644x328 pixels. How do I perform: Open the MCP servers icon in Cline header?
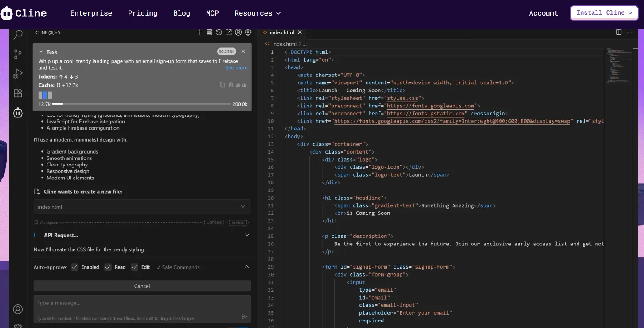tap(209, 32)
